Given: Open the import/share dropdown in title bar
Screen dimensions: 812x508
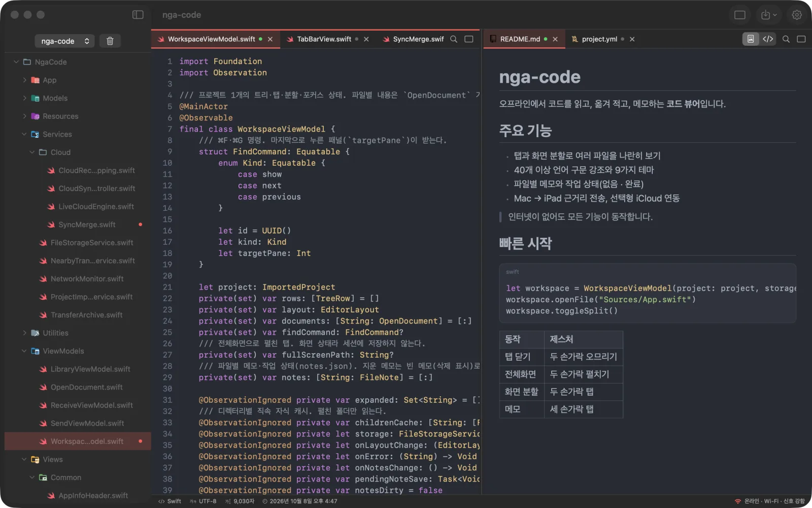Looking at the screenshot, I should pos(769,15).
